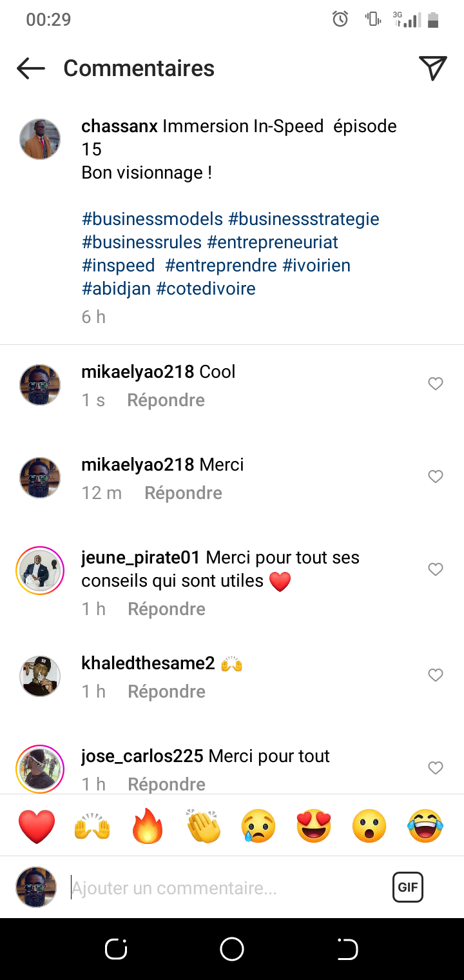Viewport: 464px width, 980px height.
Task: Tap the heart beside khaledthesame2's comment
Action: (x=436, y=675)
